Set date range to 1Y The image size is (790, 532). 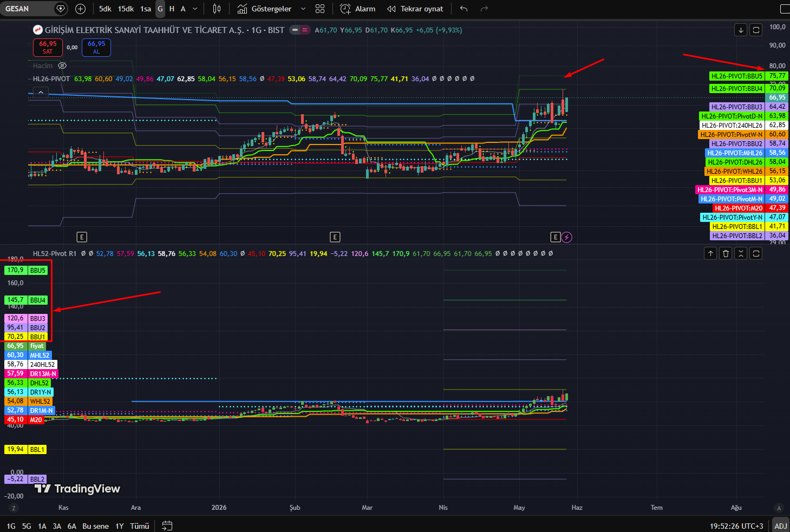point(120,526)
